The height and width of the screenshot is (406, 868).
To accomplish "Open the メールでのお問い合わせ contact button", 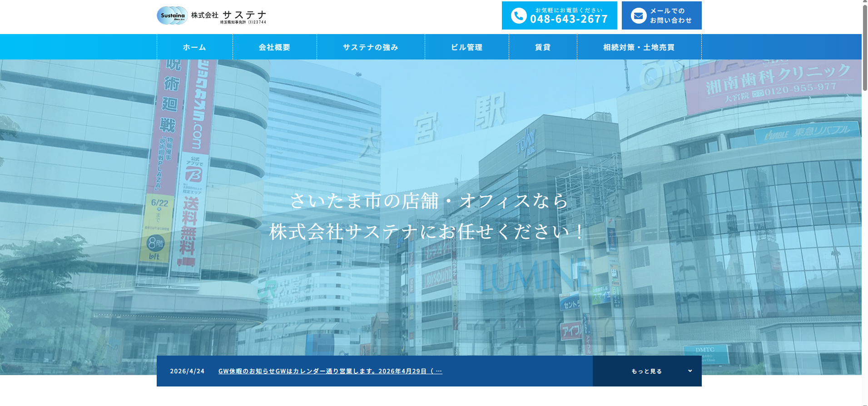I will 662,15.
